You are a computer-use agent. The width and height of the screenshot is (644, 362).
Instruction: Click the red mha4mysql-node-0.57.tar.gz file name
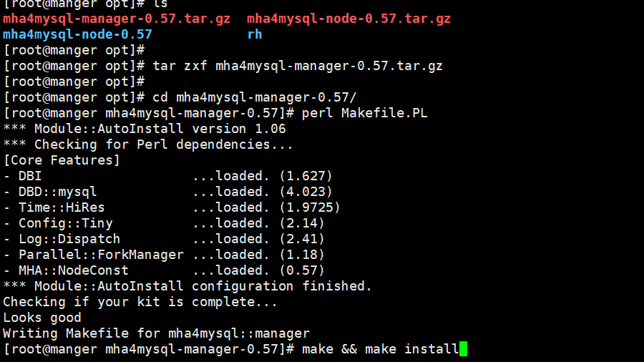(348, 19)
